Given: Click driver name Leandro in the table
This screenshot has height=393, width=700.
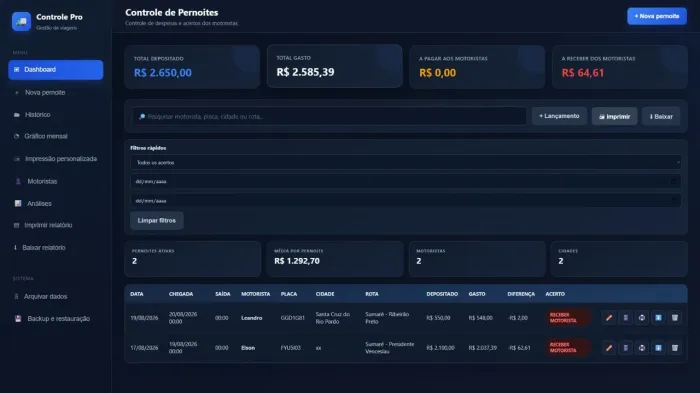Looking at the screenshot, I should (x=251, y=318).
